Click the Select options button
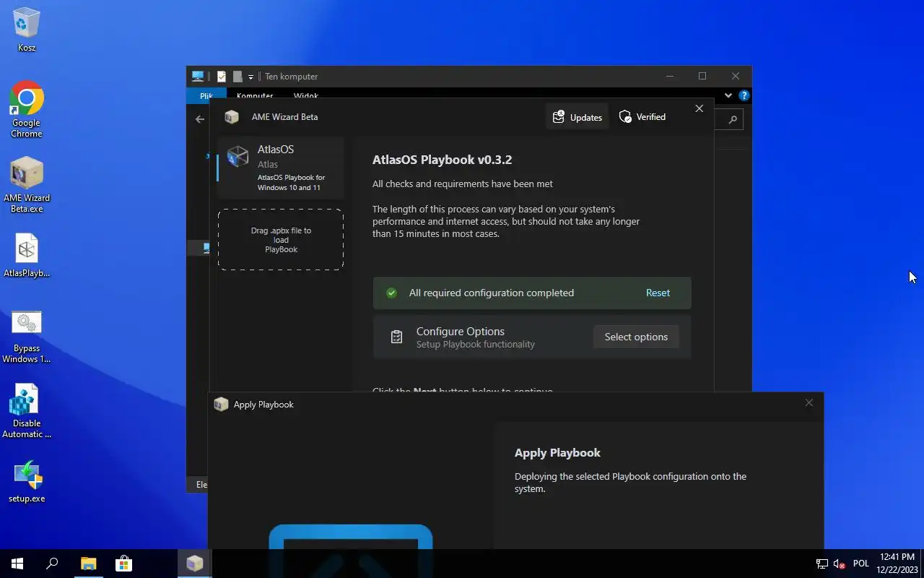The image size is (924, 578). point(636,337)
